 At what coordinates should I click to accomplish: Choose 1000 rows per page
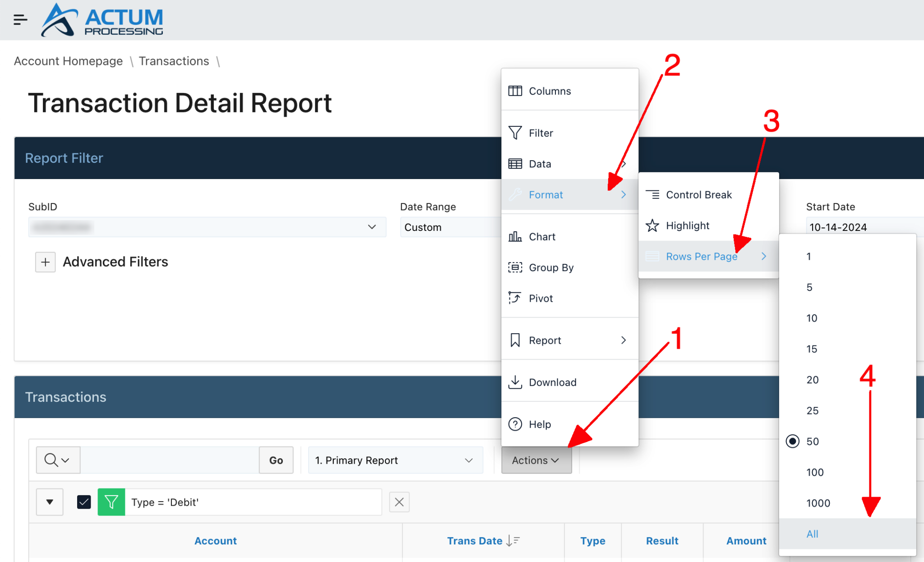pos(818,503)
